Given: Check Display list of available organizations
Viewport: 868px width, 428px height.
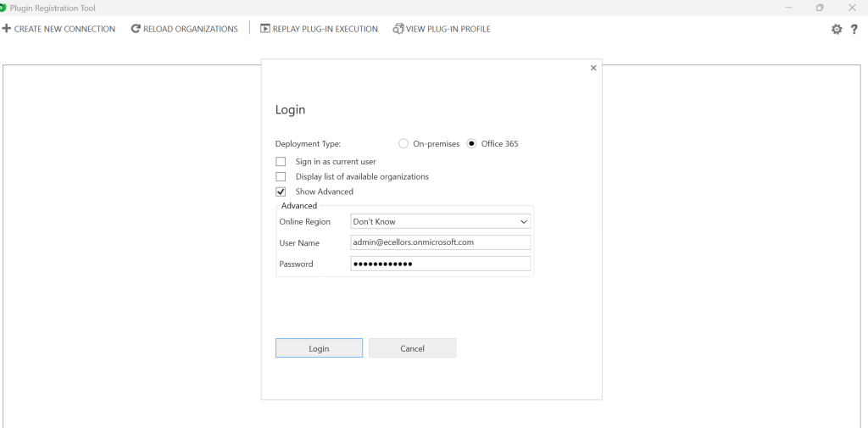Looking at the screenshot, I should pyautogui.click(x=281, y=177).
